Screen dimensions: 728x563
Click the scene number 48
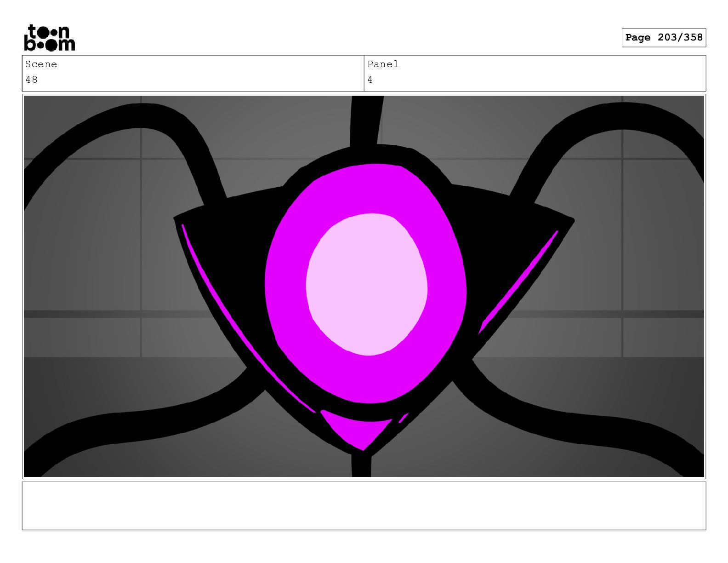click(32, 80)
